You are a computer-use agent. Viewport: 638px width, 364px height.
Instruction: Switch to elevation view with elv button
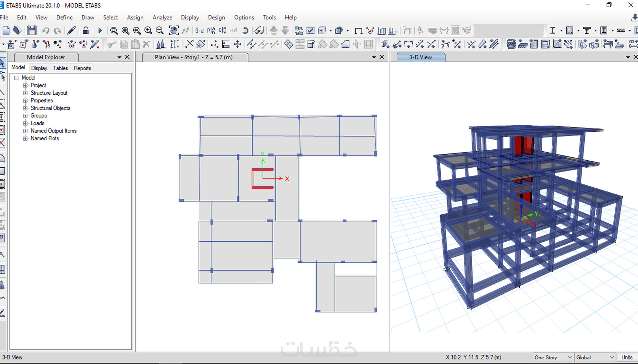pos(223,30)
